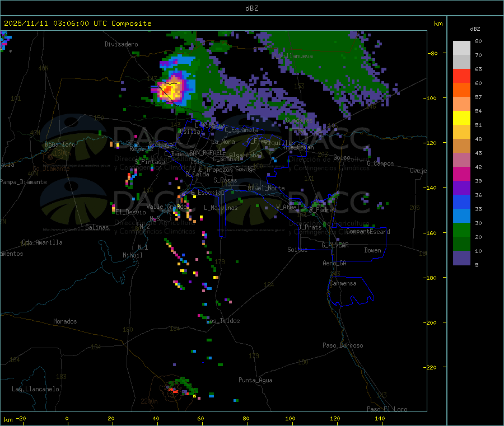Click the 'Nihuil' location label
The image size is (504, 426).
[x=132, y=255]
